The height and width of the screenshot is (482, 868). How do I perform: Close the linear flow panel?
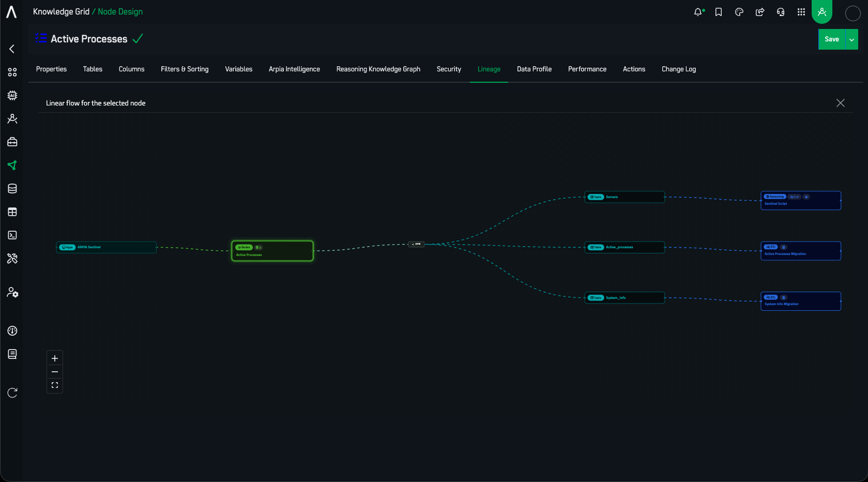841,103
